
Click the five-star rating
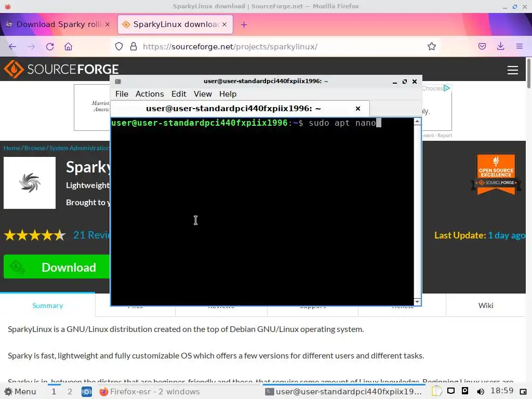coord(35,235)
